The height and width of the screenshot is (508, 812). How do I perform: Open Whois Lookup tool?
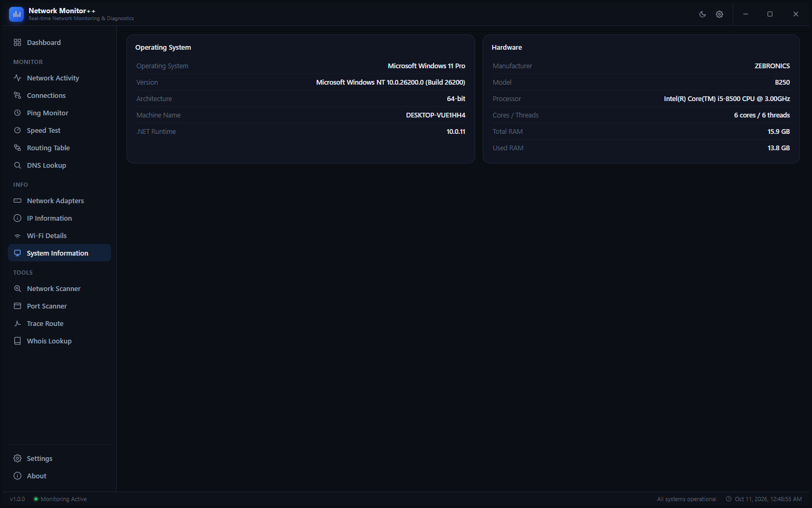(x=59, y=341)
